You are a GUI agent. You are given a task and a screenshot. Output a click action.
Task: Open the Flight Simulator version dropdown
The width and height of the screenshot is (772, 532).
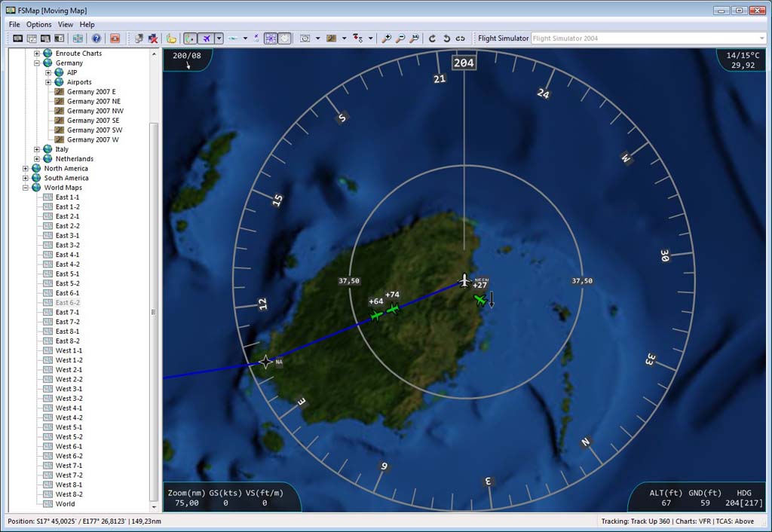coord(761,38)
